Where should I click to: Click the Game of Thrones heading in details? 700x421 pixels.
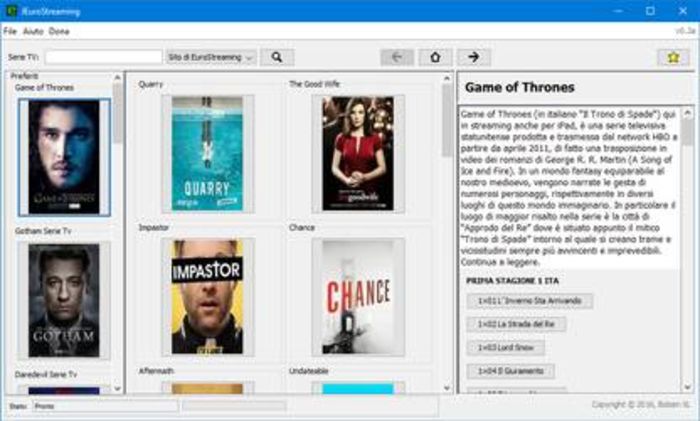[x=520, y=87]
